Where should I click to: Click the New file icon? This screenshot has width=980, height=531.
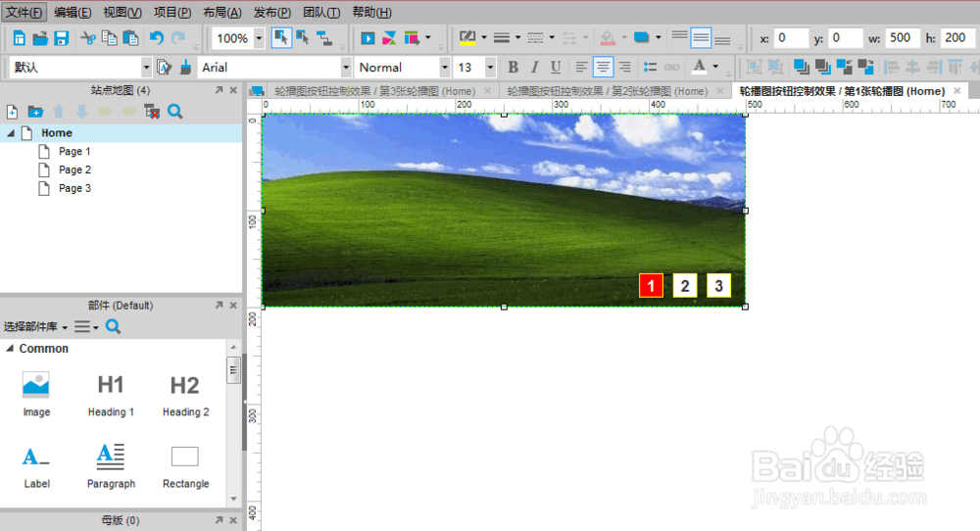[20, 38]
